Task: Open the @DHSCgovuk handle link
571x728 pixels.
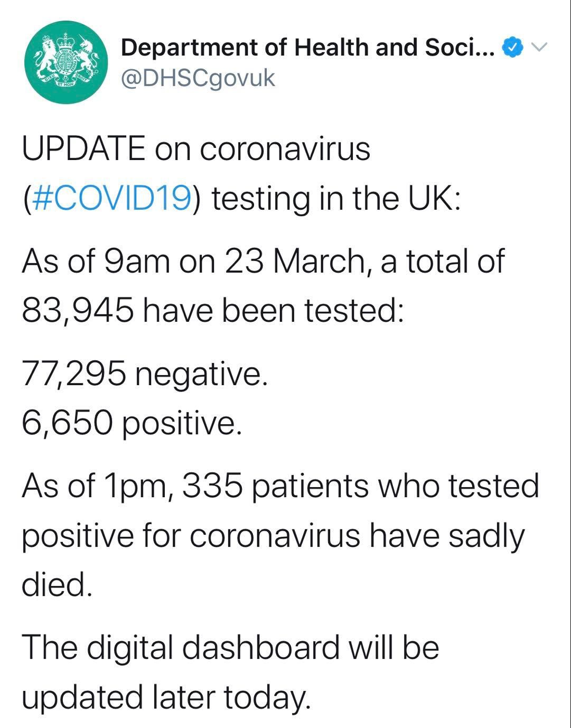Action: [198, 78]
